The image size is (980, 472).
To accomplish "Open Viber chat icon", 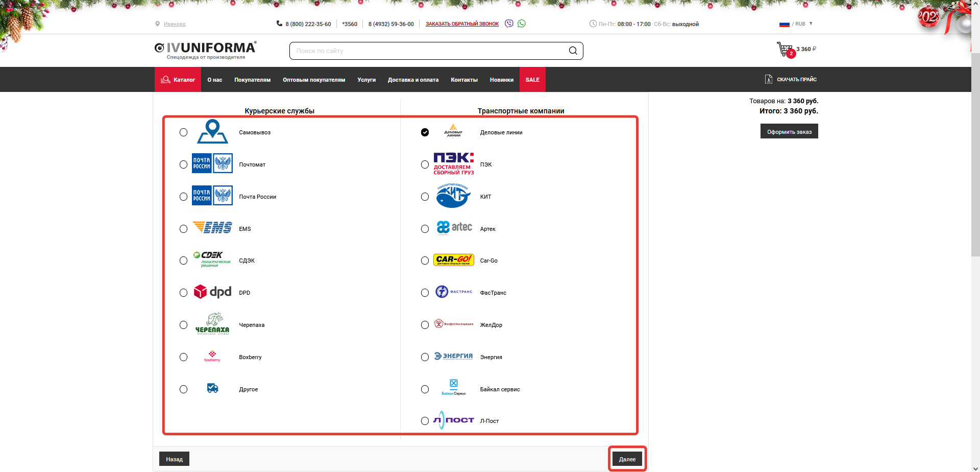I will point(509,23).
